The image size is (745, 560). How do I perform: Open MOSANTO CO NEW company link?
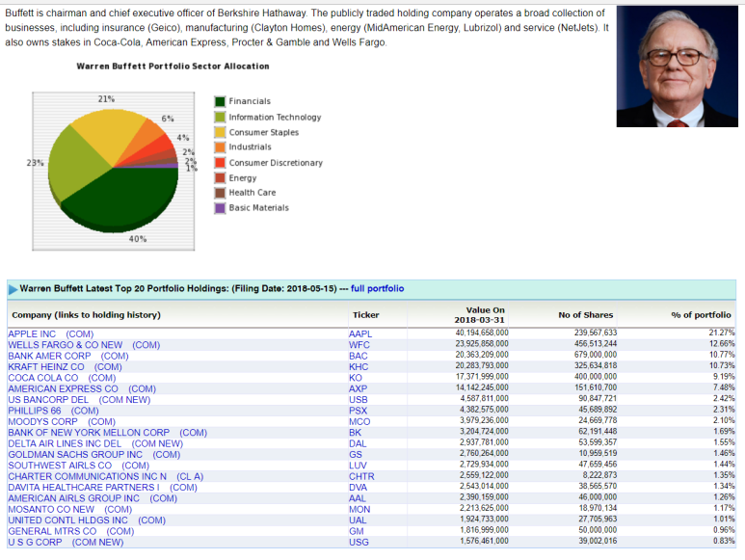click(x=69, y=509)
